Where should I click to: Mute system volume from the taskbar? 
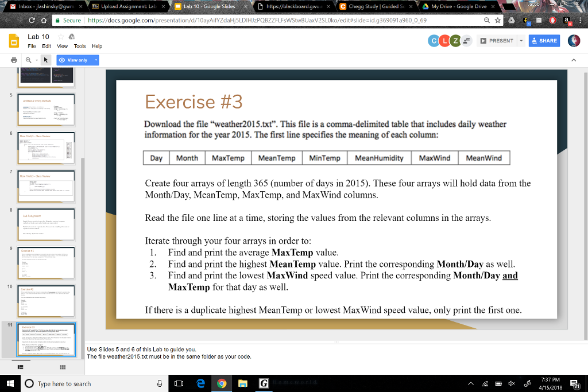click(x=511, y=383)
